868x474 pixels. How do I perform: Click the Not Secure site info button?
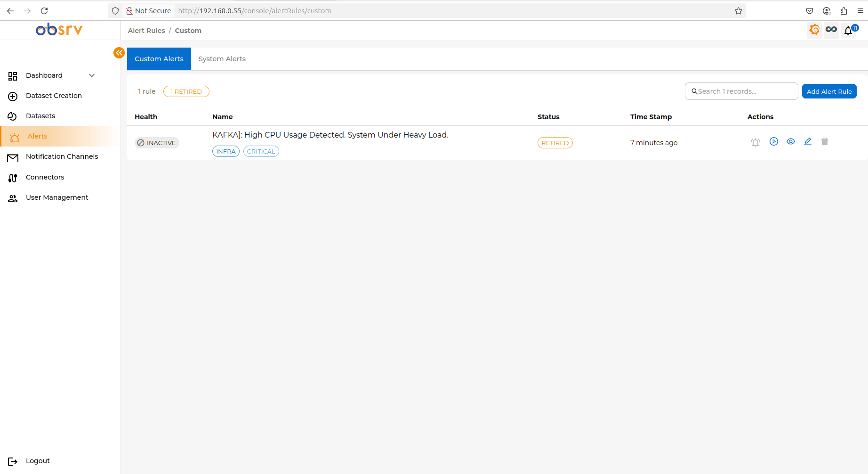click(149, 11)
